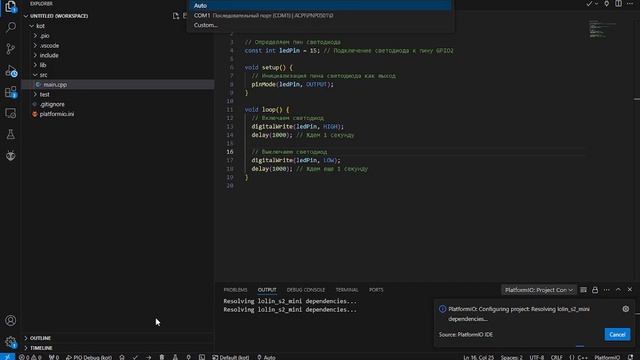Open the Testing flask view
This screenshot has height=360, width=640.
point(11,134)
